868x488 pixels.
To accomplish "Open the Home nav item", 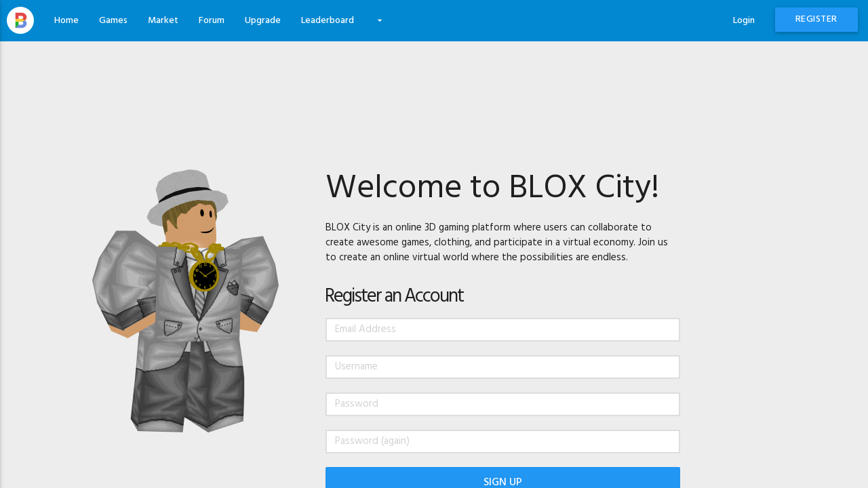I will (66, 20).
